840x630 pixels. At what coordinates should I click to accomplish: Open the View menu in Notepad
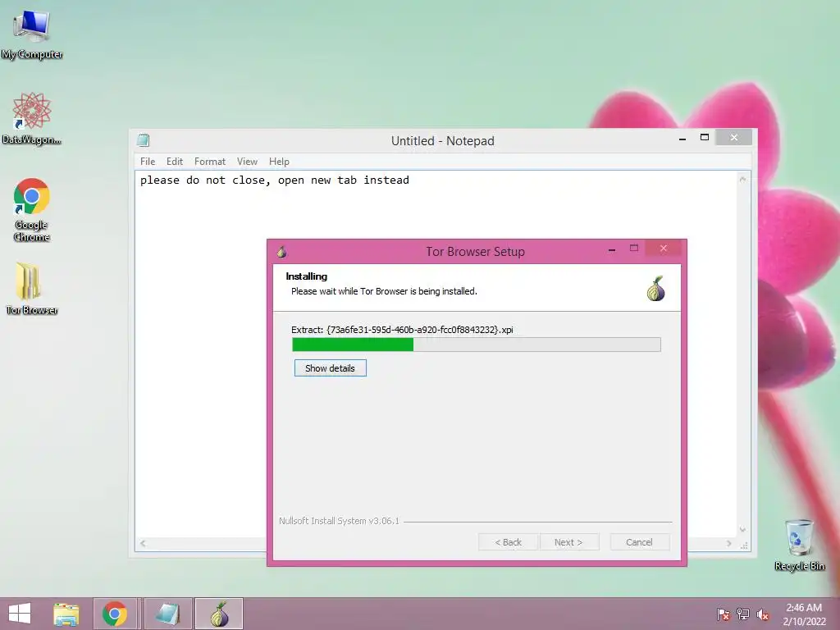(247, 162)
